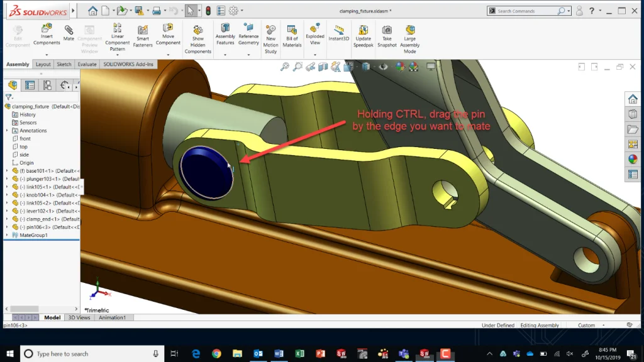Click the Zoom to Fit icon
644x362 pixels.
[x=284, y=66]
